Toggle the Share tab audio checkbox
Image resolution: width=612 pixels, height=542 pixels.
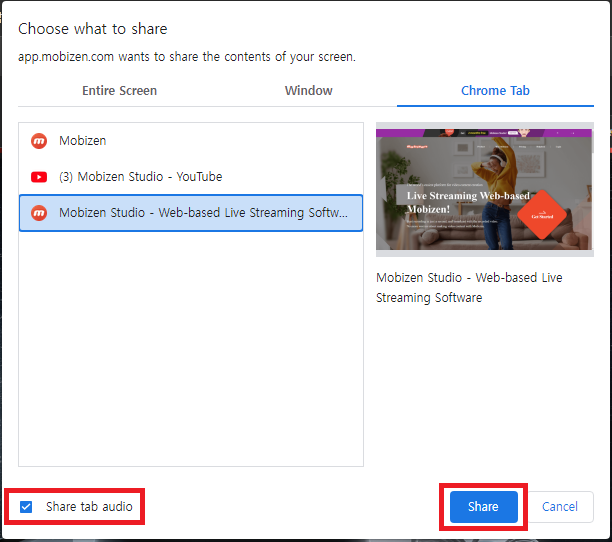pyautogui.click(x=26, y=506)
